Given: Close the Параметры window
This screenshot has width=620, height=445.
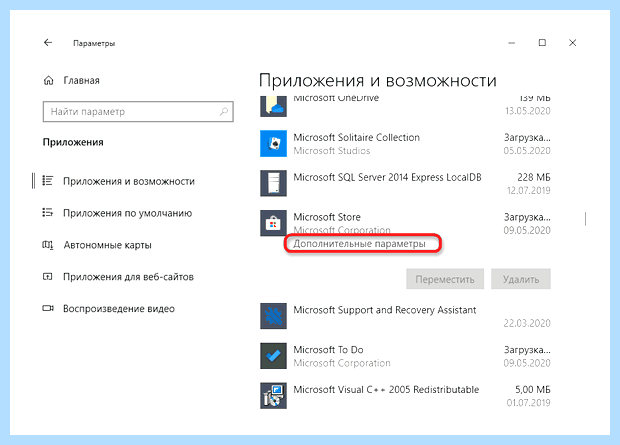Looking at the screenshot, I should coord(573,42).
